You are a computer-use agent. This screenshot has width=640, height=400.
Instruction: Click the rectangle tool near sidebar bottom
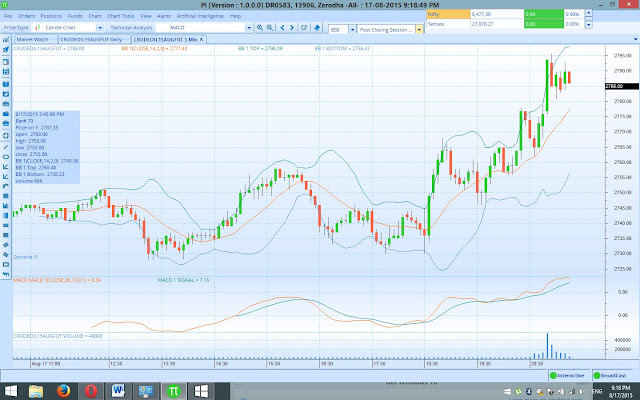(x=6, y=264)
